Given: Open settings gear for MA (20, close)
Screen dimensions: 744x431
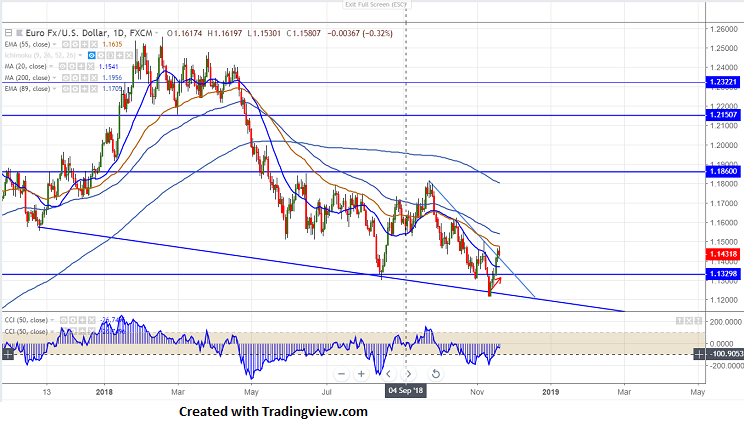Looking at the screenshot, I should [72, 66].
